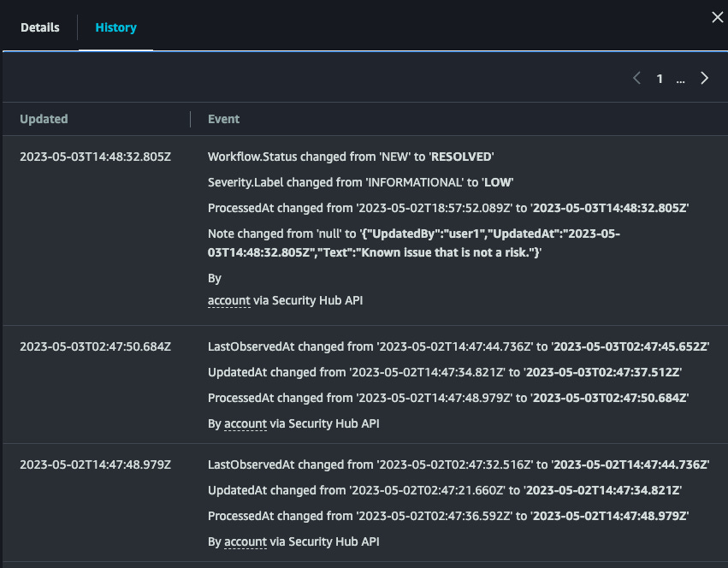Viewport: 728px width, 568px height.
Task: Close the finding history panel
Action: pos(717,17)
